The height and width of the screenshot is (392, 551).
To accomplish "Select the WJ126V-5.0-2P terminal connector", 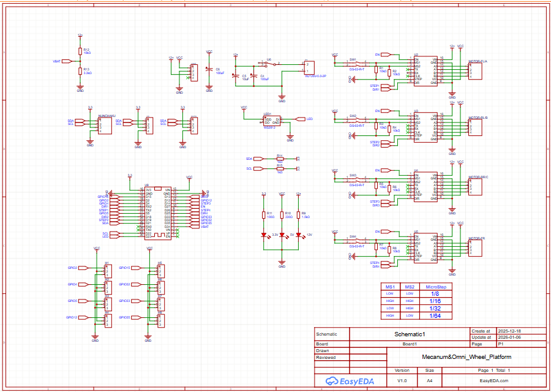I will coord(309,67).
